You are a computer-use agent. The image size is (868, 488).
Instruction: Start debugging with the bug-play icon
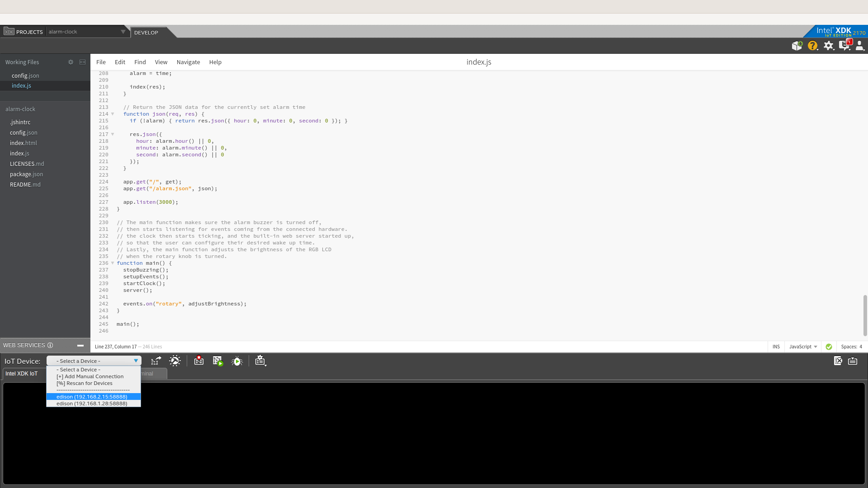[237, 361]
